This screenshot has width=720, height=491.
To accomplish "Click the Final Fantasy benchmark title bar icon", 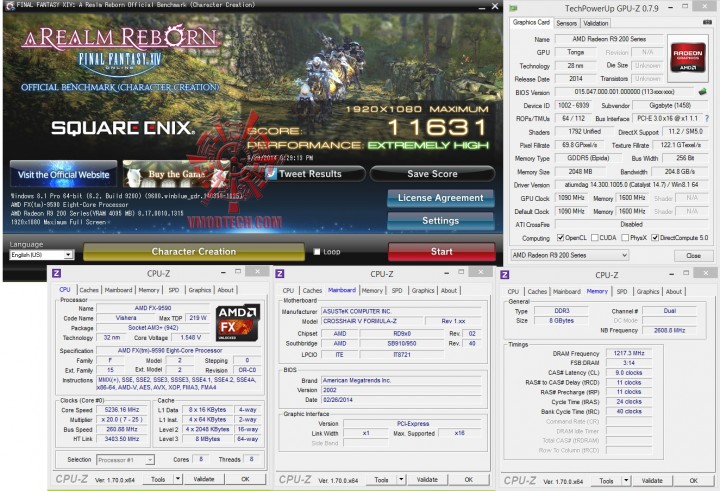I will point(10,5).
